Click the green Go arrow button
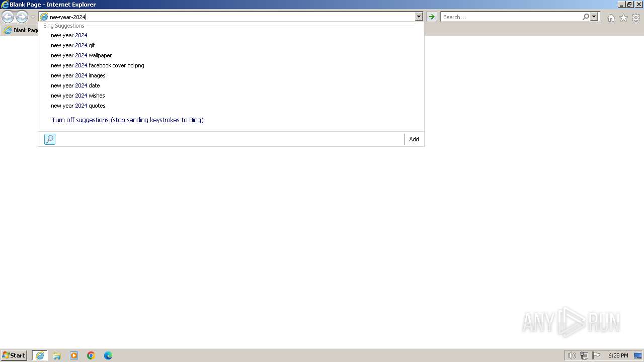The height and width of the screenshot is (362, 644). tap(431, 17)
